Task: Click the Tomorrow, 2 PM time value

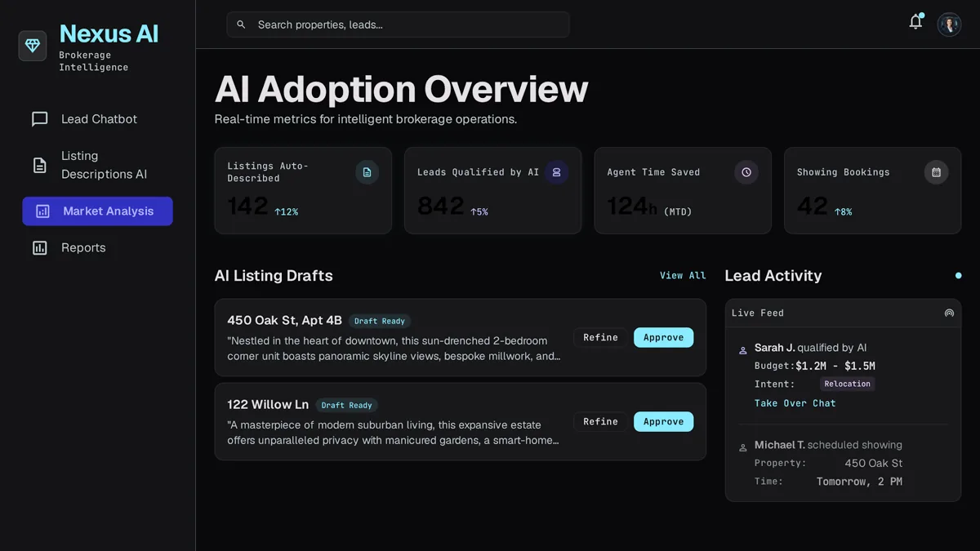Action: [x=859, y=482]
